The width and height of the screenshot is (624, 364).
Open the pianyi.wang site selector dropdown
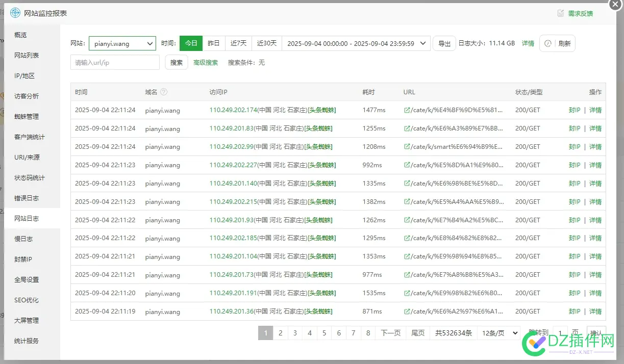(x=122, y=43)
